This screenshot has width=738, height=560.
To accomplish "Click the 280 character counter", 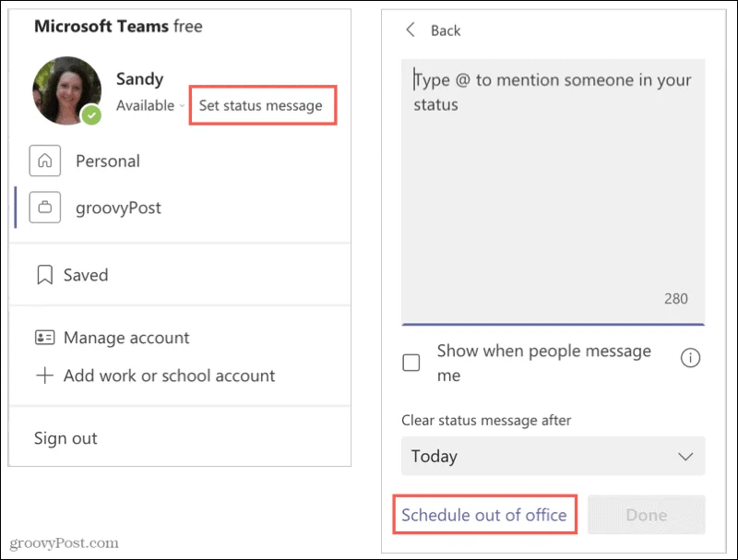I will click(676, 298).
